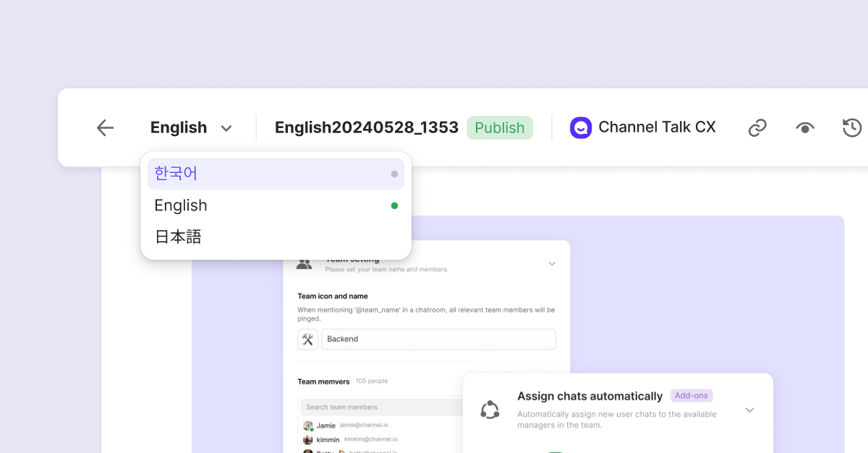Image resolution: width=868 pixels, height=453 pixels.
Task: Click the Channel Talk CX label
Action: 657,128
